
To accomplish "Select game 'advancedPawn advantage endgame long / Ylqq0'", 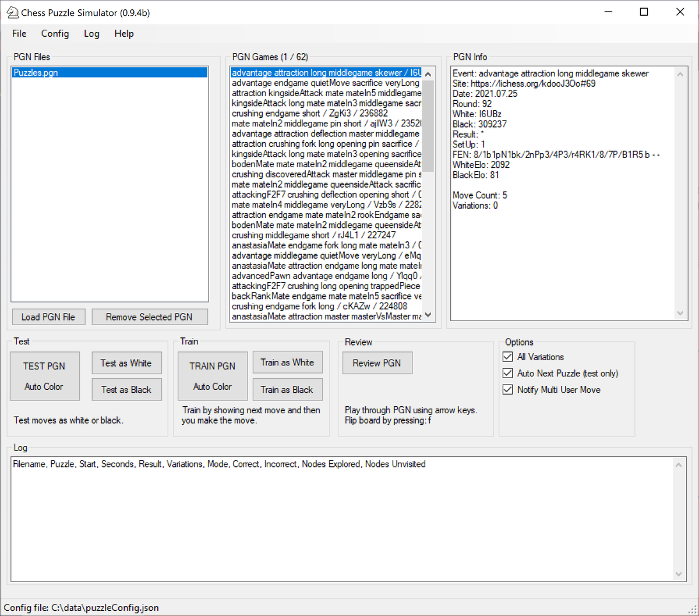I will [x=326, y=276].
